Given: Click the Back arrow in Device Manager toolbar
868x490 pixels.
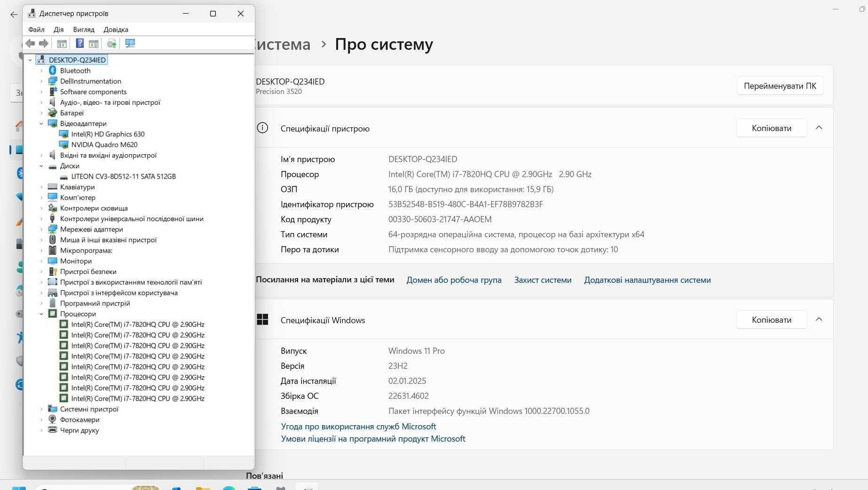Looking at the screenshot, I should (x=30, y=44).
